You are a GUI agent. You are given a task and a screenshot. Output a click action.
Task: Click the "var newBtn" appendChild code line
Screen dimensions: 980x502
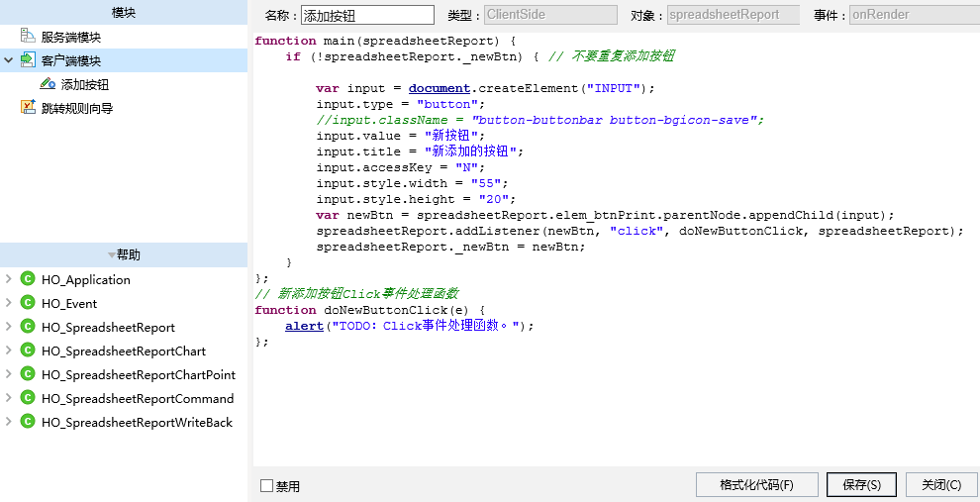606,215
